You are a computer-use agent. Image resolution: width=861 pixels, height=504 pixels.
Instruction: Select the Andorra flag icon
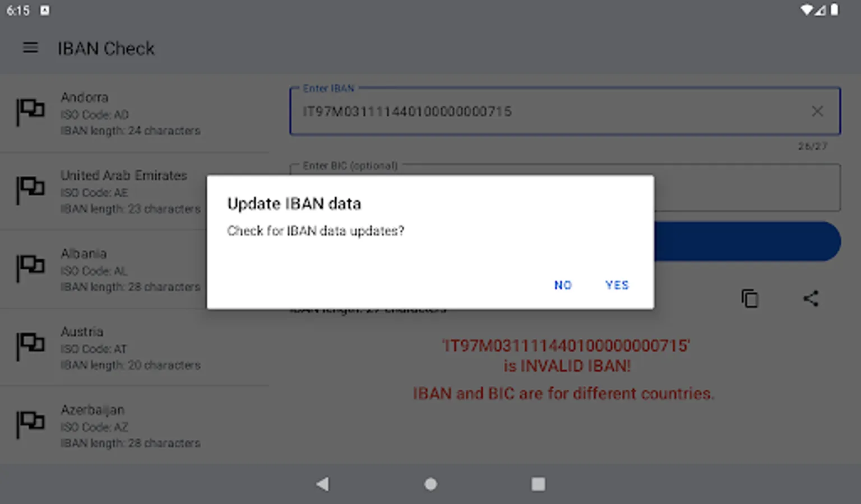[x=30, y=111]
